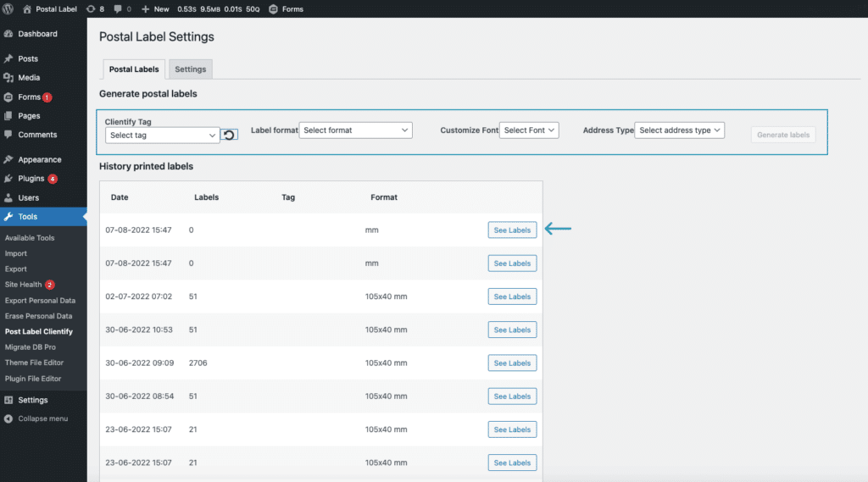Click the updates icon showing 8
The width and height of the screenshot is (868, 482).
tap(91, 8)
